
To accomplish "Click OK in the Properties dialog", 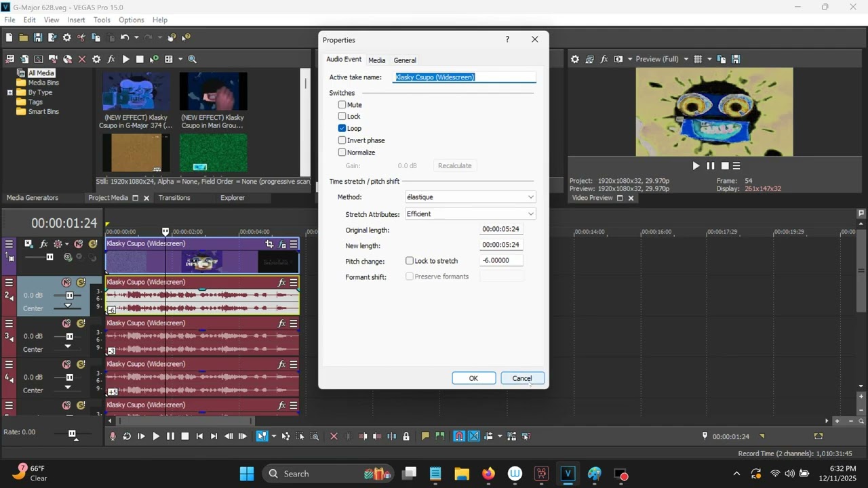I will click(x=473, y=378).
